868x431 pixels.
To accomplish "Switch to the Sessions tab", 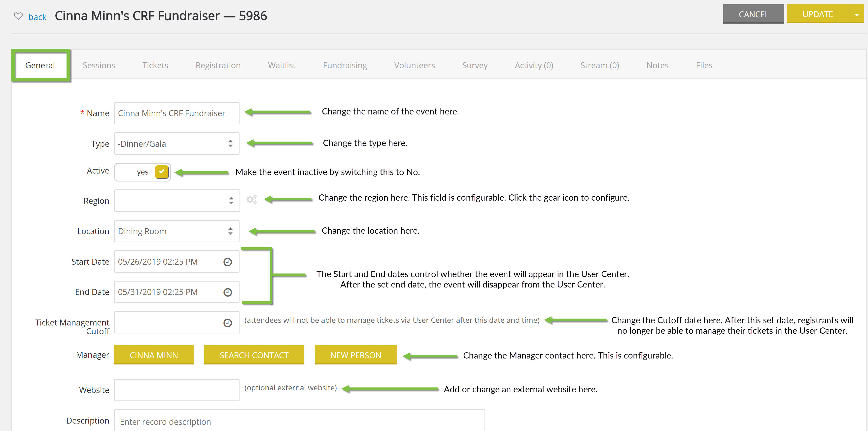I will point(99,65).
